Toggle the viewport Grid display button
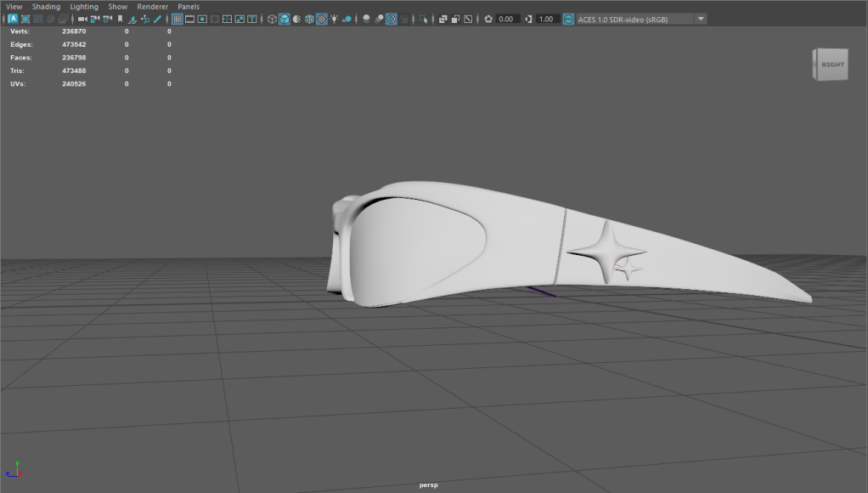Viewport: 868px width, 493px height. coord(177,19)
